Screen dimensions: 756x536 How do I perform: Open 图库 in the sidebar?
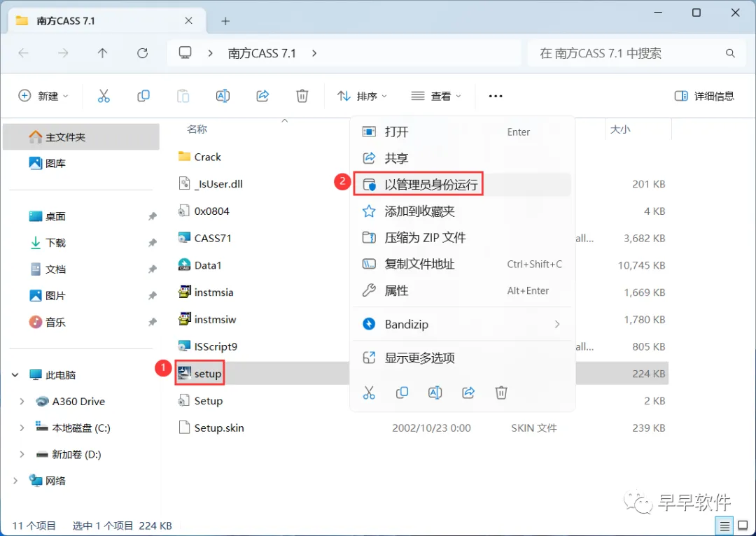81,164
